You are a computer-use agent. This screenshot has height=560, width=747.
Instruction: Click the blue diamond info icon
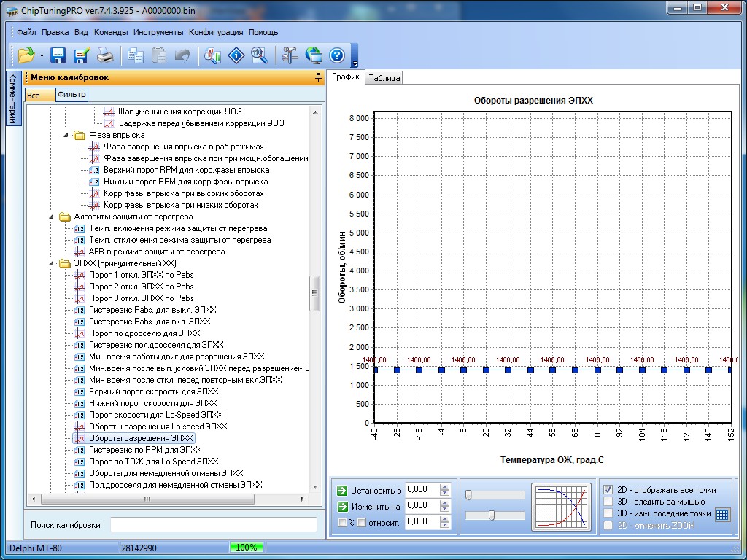point(236,55)
